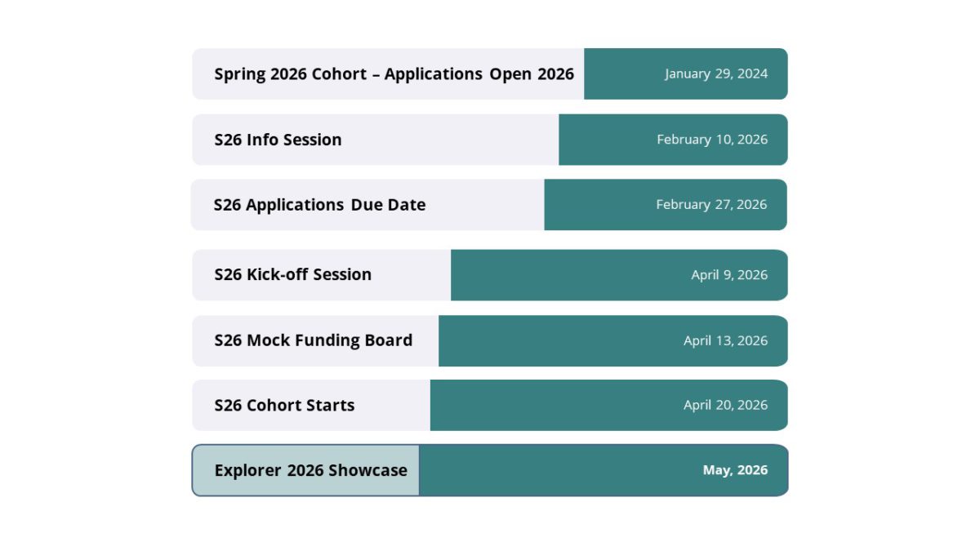
Task: Choose the April 13, 2026 date
Action: pyautogui.click(x=725, y=340)
